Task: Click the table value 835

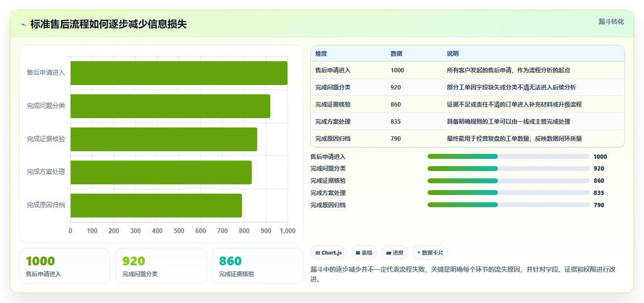Action: pyautogui.click(x=396, y=122)
